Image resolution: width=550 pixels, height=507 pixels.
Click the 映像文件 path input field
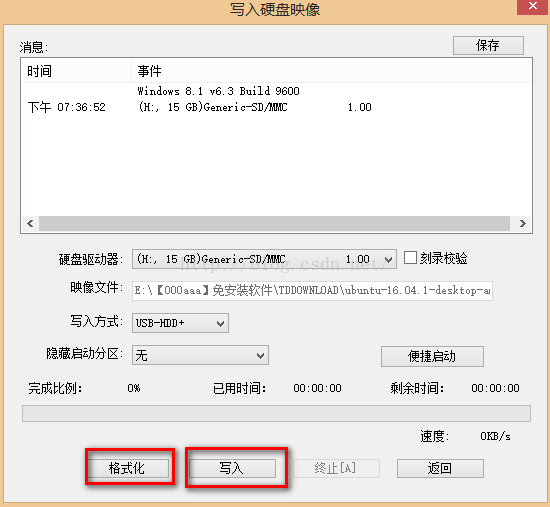pyautogui.click(x=312, y=291)
